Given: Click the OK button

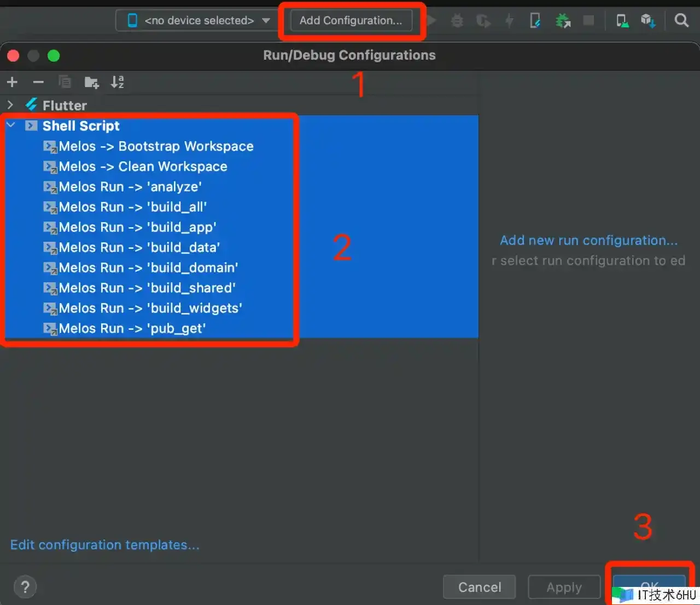Looking at the screenshot, I should [649, 586].
